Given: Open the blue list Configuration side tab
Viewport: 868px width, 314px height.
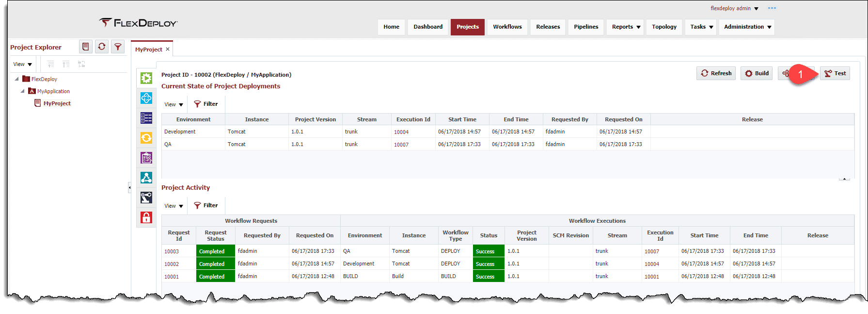Looking at the screenshot, I should 146,118.
